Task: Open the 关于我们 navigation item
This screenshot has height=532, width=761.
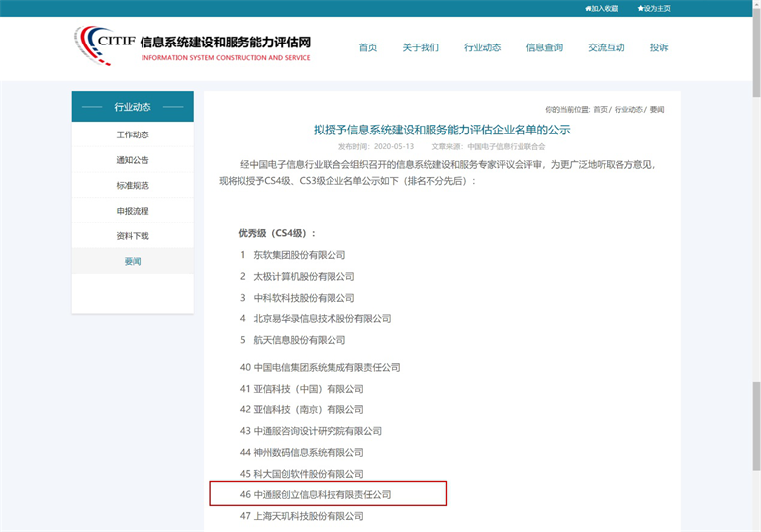Action: (421, 47)
